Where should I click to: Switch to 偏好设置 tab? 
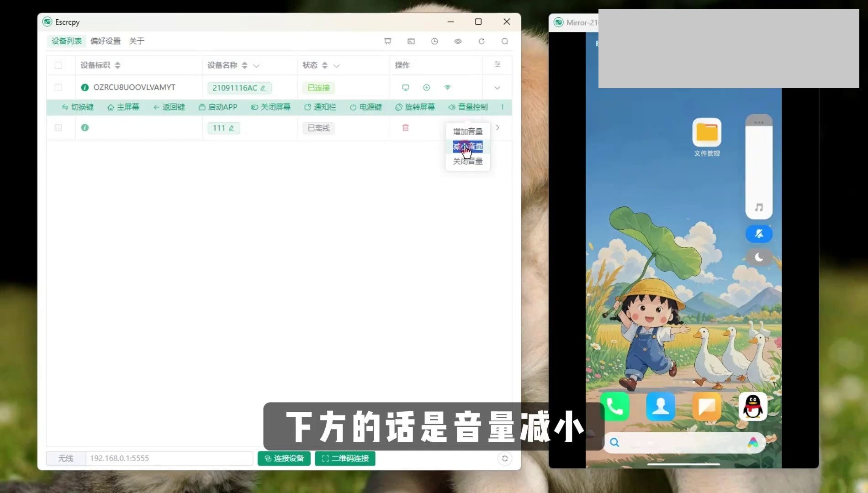coord(106,41)
